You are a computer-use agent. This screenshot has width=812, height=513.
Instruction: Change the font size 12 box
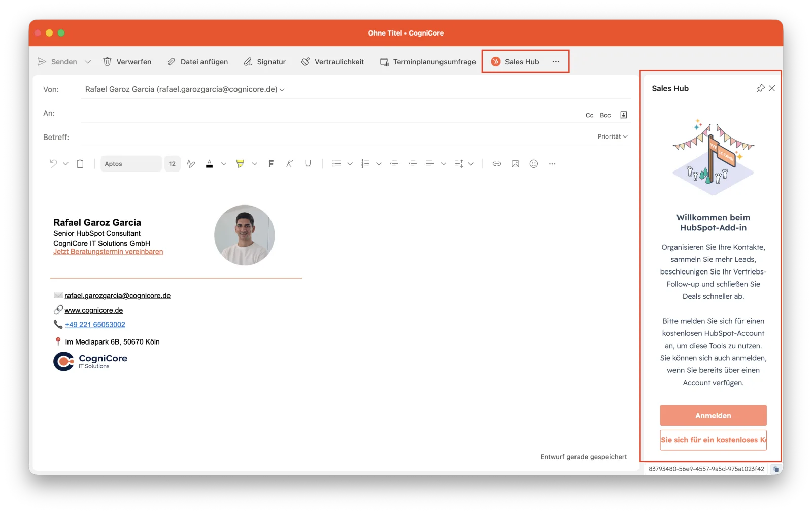(172, 164)
